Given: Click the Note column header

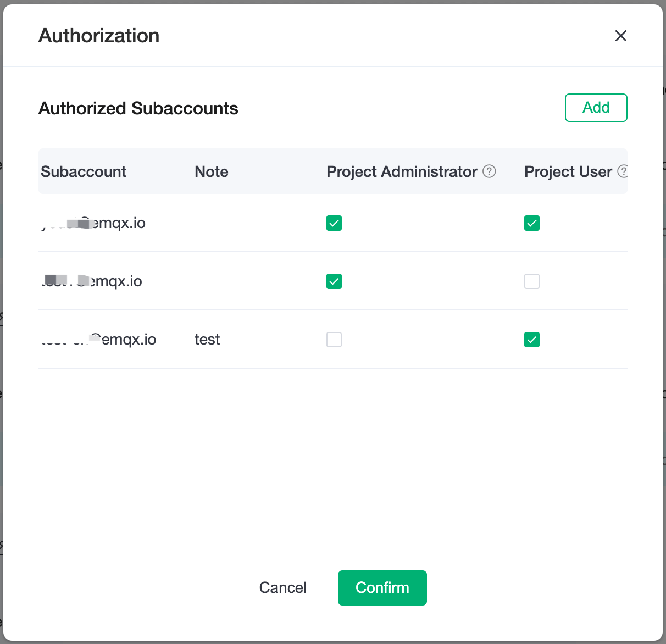Looking at the screenshot, I should coord(212,172).
